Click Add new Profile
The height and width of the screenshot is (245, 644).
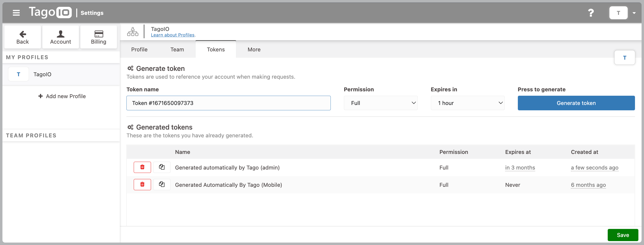point(62,96)
